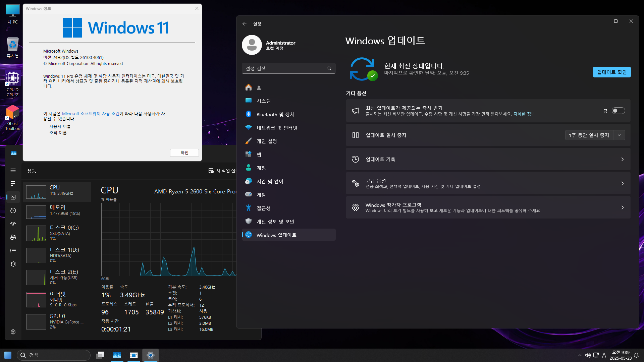Viewport: 644px width, 362px height.
Task: Click back arrow in Settings window
Action: (x=245, y=24)
